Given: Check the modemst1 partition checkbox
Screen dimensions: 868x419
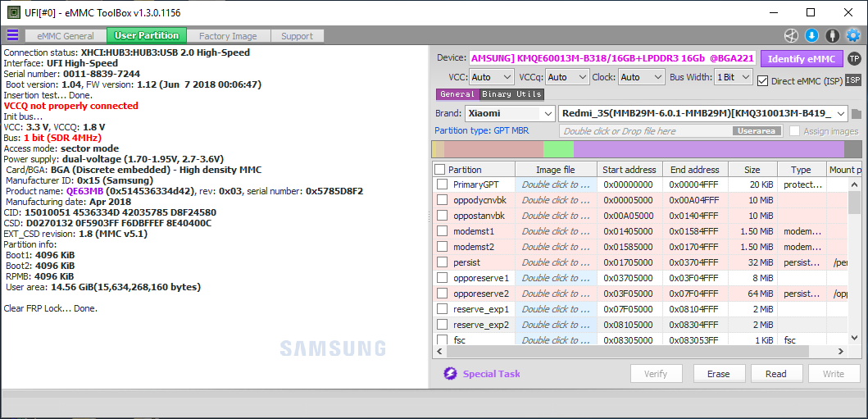Looking at the screenshot, I should (442, 230).
